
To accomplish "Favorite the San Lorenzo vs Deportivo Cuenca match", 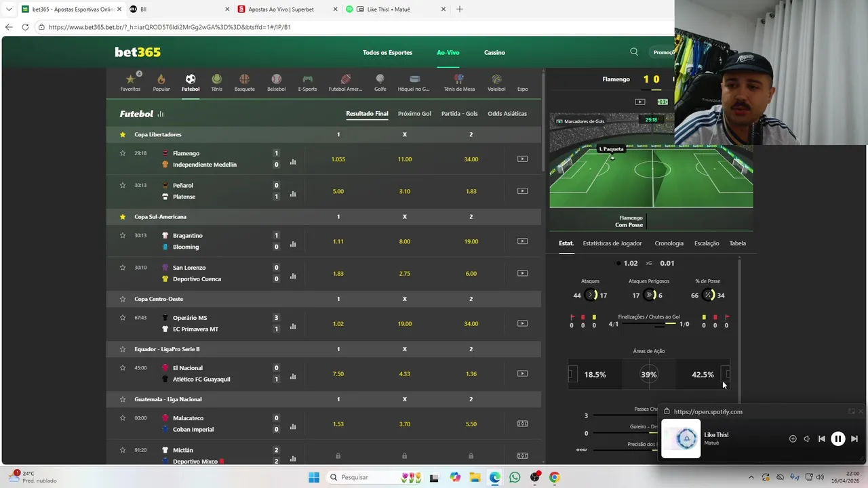I will (123, 267).
